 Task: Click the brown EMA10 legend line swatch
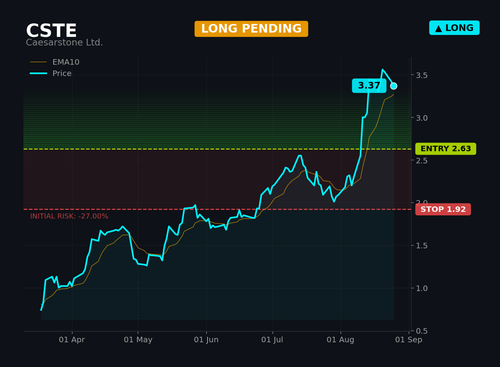tap(38, 62)
